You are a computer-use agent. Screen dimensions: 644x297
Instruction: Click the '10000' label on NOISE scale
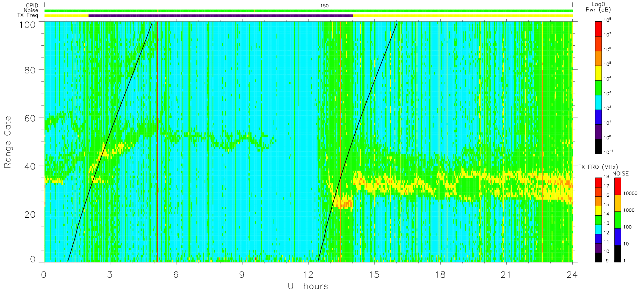(630, 193)
